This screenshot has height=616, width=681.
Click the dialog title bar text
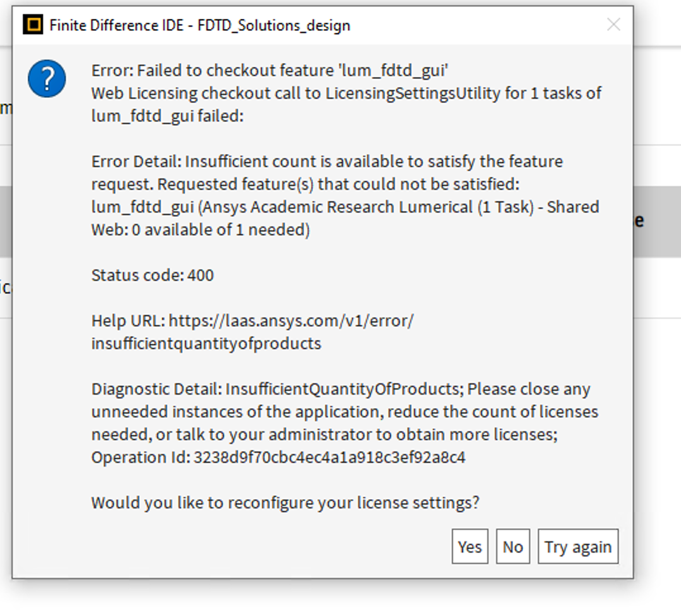pos(199,25)
